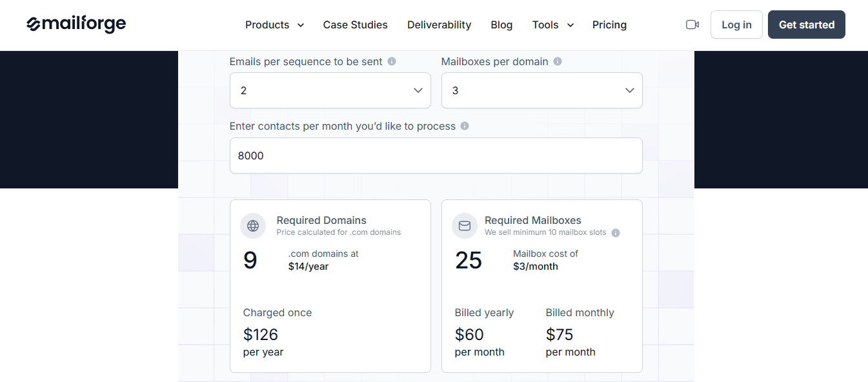Click the 'Billed yearly' label
868x382 pixels.
pos(484,313)
